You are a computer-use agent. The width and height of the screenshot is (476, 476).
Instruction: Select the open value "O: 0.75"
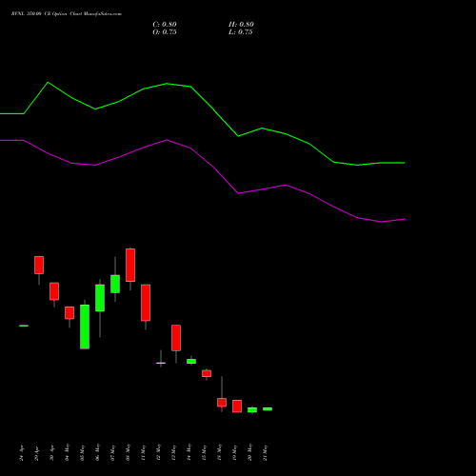[165, 32]
